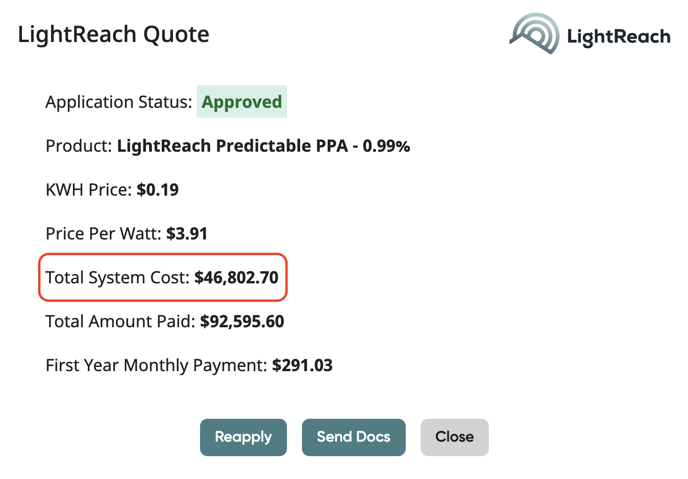Click the Reapply button
Image resolution: width=688 pixels, height=479 pixels.
point(244,437)
